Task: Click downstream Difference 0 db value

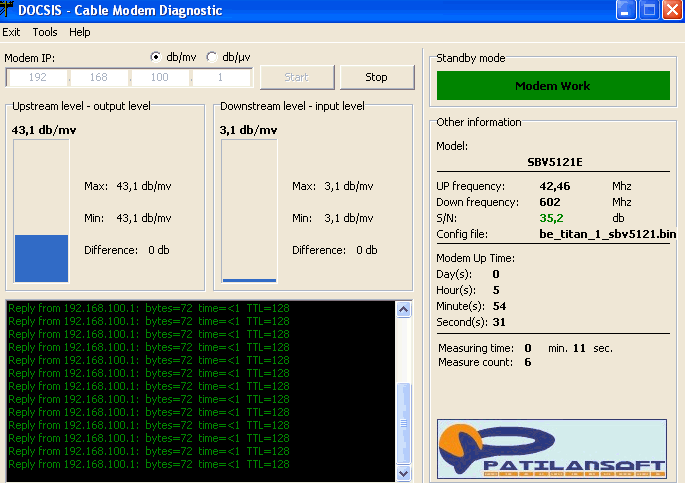Action: pyautogui.click(x=367, y=250)
